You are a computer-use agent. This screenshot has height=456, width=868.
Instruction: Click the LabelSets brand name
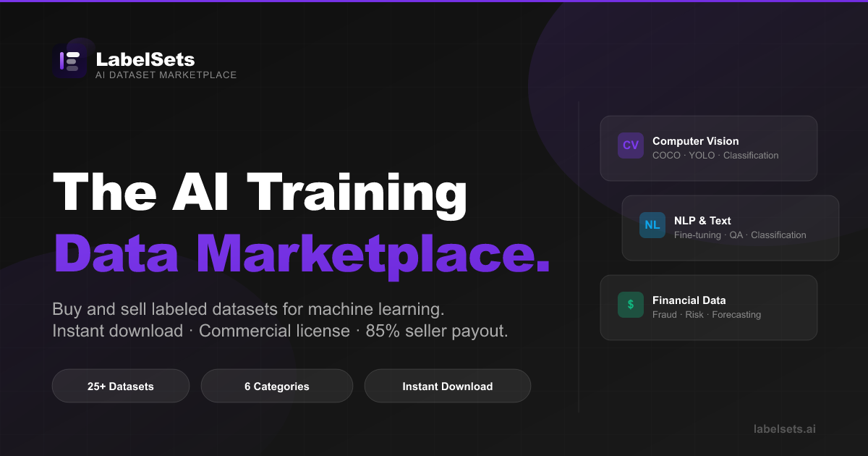145,59
